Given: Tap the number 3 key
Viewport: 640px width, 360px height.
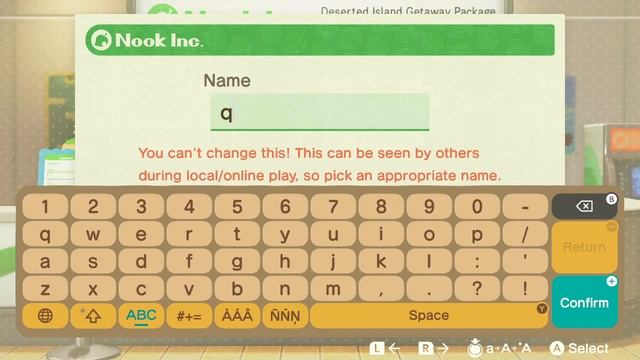Looking at the screenshot, I should click(141, 206).
